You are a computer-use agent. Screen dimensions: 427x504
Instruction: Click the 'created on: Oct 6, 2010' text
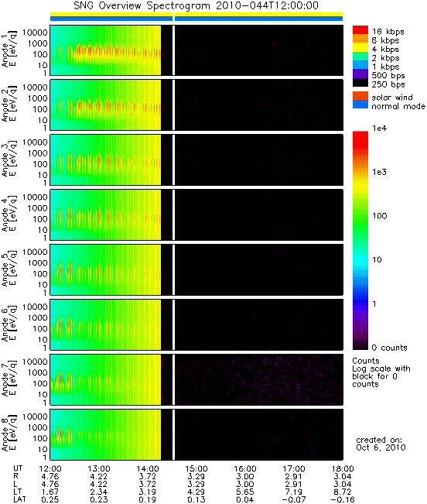coord(381,444)
